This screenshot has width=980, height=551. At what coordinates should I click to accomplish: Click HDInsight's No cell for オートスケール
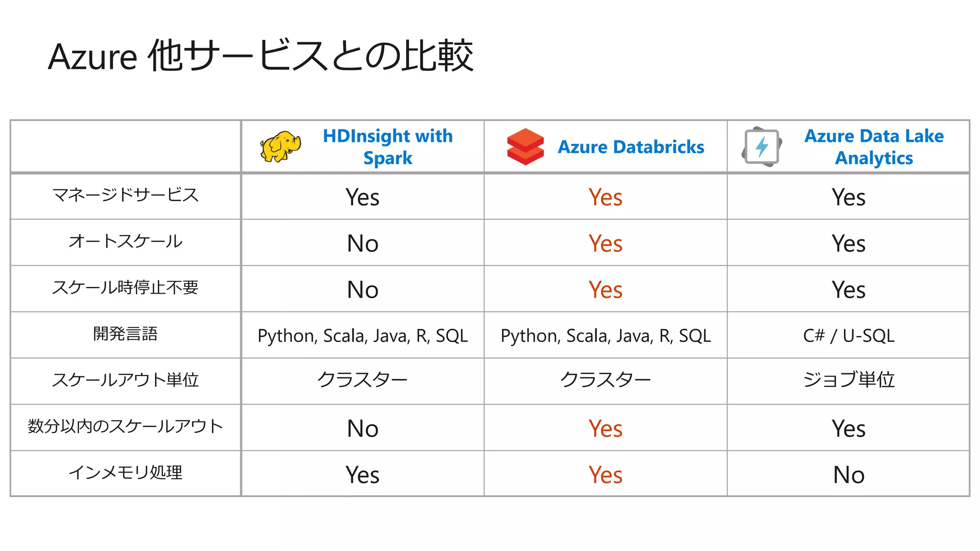click(x=363, y=243)
